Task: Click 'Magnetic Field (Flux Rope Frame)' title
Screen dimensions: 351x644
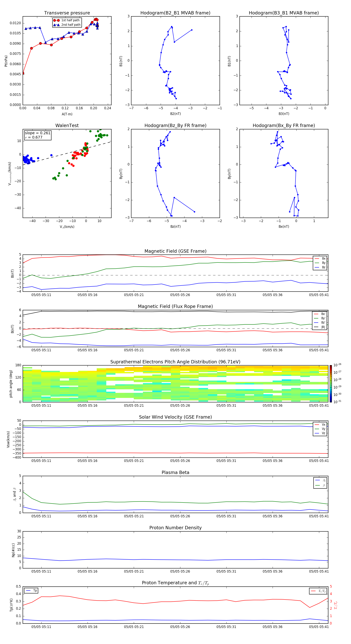Action: (175, 307)
